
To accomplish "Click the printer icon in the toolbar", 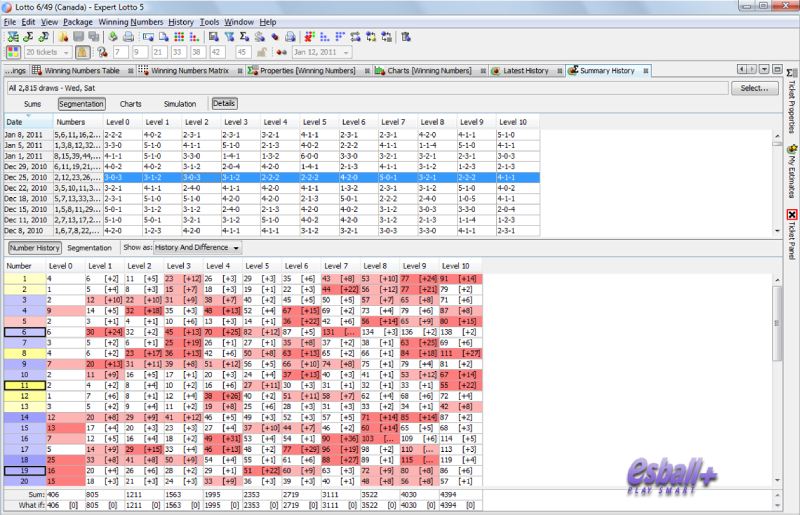I will [129, 37].
